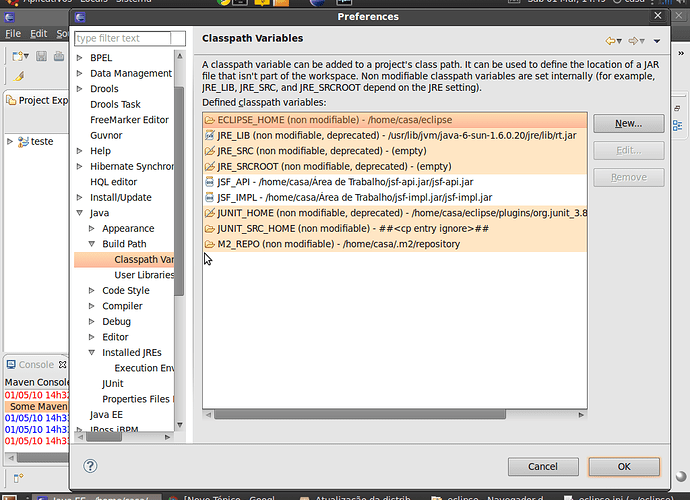Click the preferences tree horizontal scrollbar
The width and height of the screenshot is (690, 500).
[104, 437]
